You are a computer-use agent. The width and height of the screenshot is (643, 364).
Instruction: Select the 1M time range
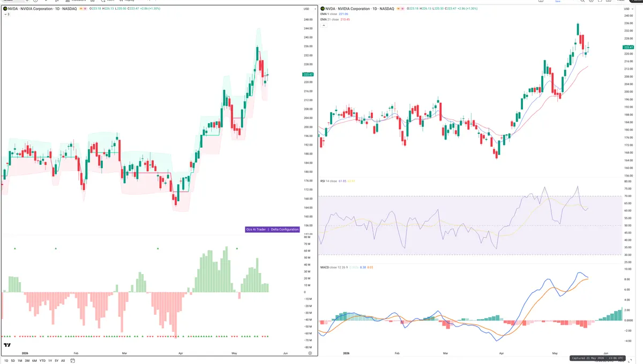pyautogui.click(x=20, y=361)
